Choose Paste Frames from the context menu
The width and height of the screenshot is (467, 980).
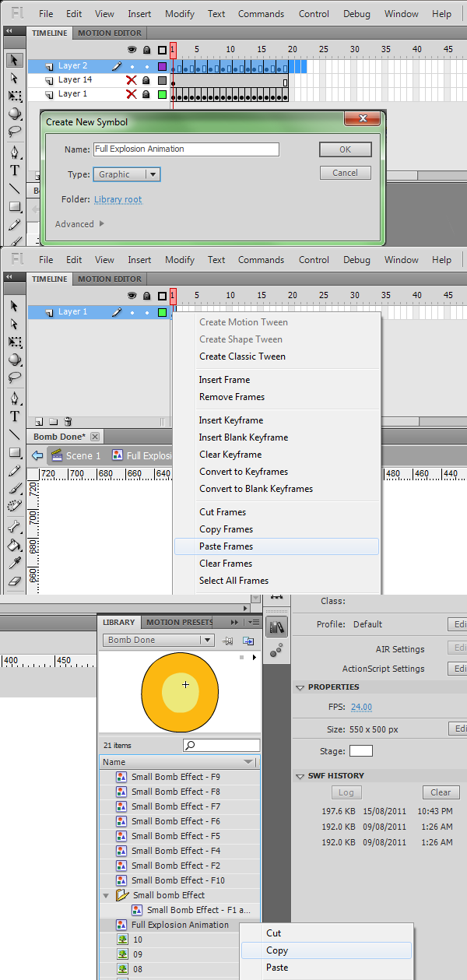[277, 546]
